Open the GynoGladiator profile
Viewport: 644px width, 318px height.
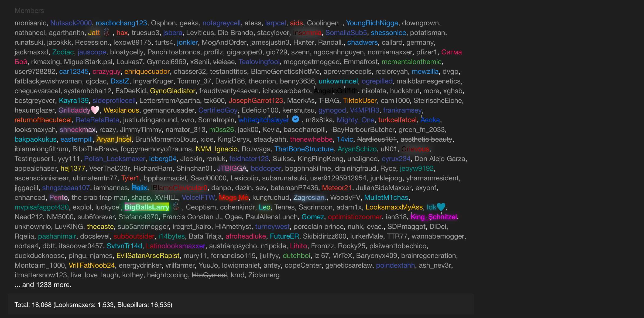pos(173,91)
